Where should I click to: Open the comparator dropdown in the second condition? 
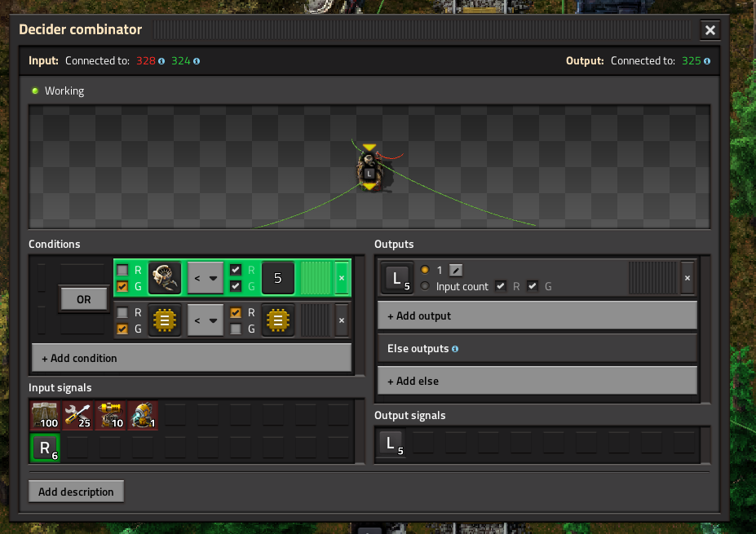click(x=206, y=320)
